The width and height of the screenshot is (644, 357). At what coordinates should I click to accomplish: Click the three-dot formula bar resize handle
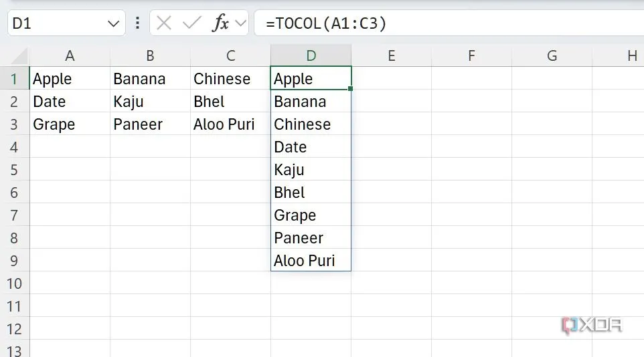pos(138,23)
